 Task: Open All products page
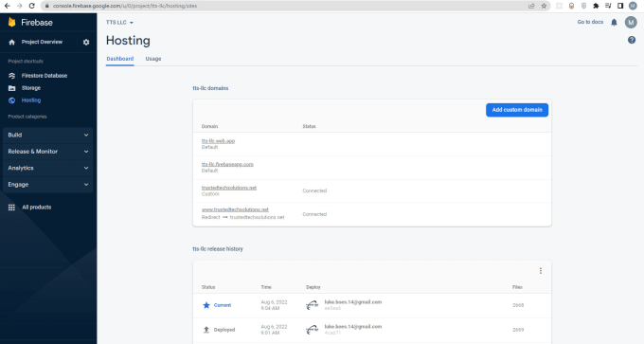(37, 208)
